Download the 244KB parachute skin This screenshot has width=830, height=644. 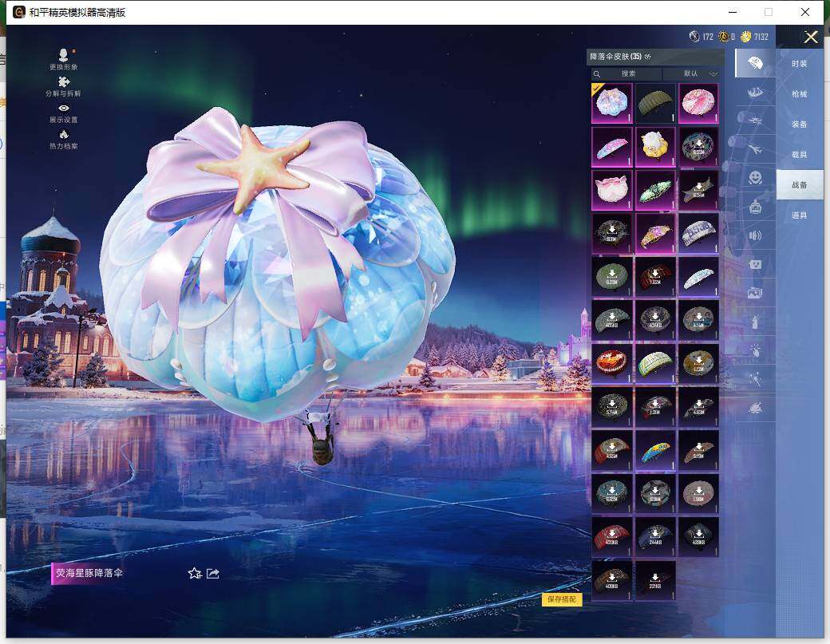click(654, 537)
